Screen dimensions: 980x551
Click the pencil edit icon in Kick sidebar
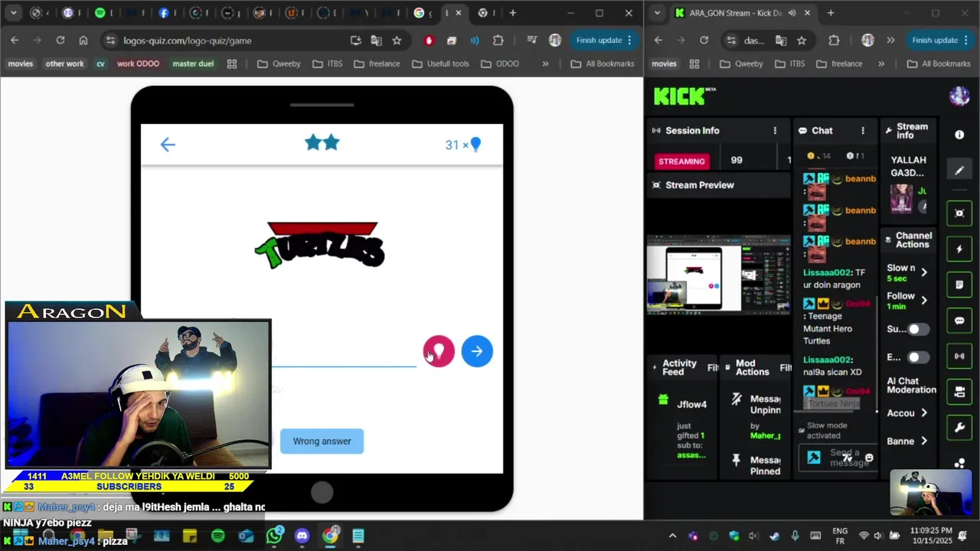[959, 170]
